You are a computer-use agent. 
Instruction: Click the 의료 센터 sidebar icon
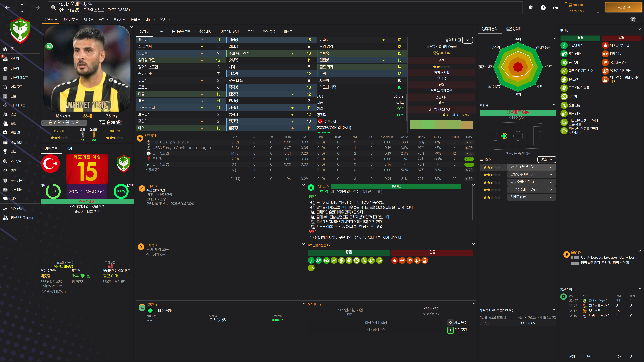pyautogui.click(x=5, y=132)
